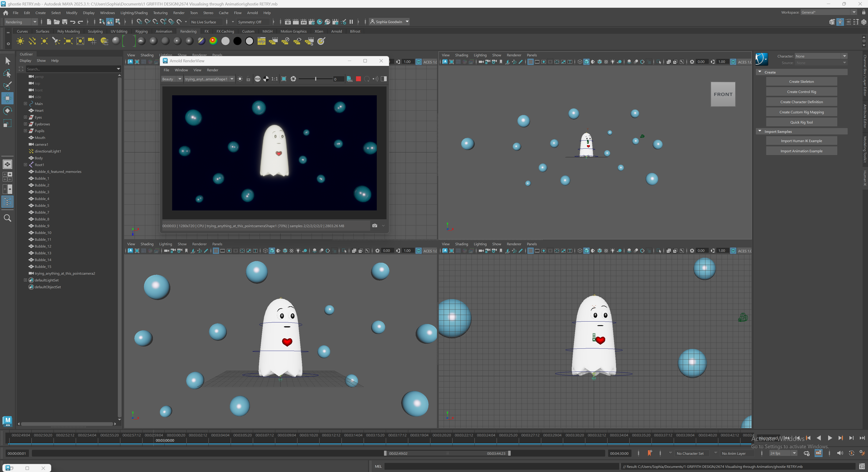Switch to the Rigging shelf tab
Screen dimensions: 868x472
point(141,31)
